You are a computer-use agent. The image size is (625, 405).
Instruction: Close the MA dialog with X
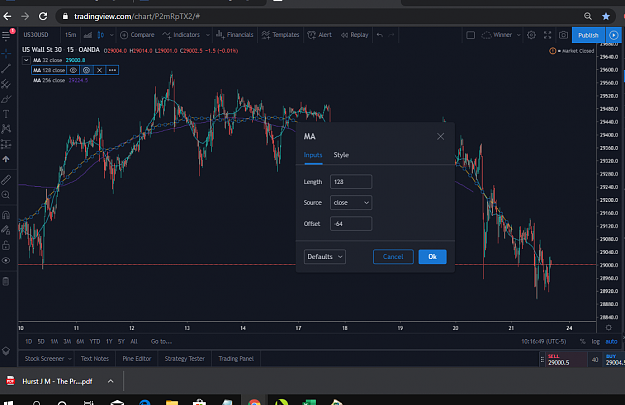[440, 137]
